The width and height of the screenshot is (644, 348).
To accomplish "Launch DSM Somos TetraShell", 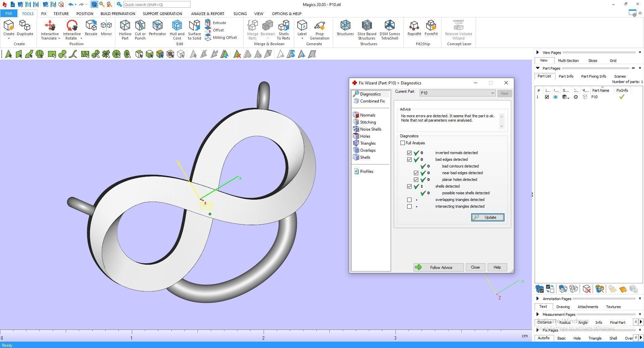I will (389, 30).
